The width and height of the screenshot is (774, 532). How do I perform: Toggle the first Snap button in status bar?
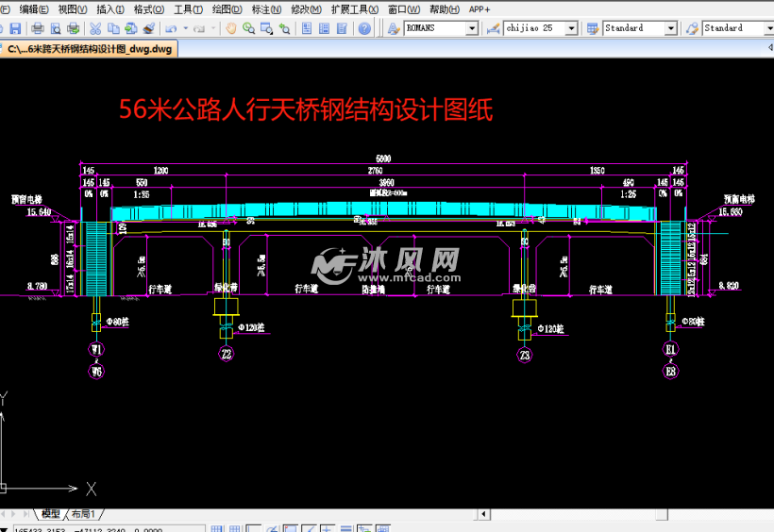[x=216, y=528]
